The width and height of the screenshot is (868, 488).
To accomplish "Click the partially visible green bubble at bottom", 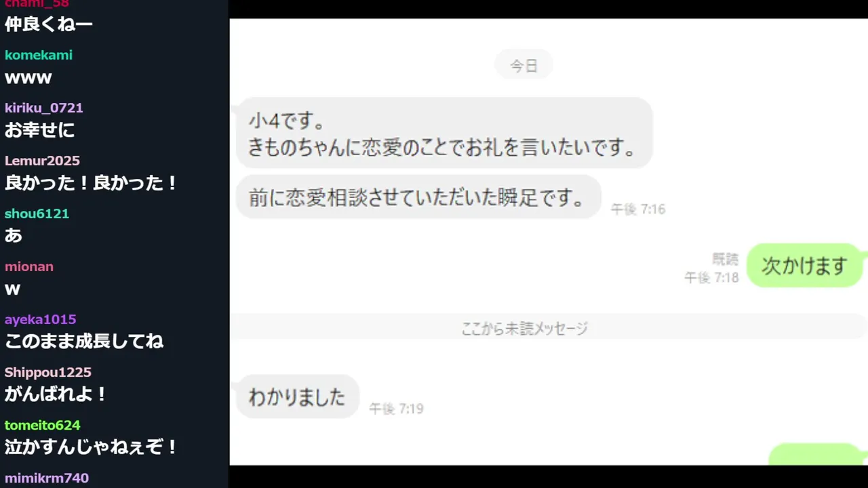I will (818, 454).
